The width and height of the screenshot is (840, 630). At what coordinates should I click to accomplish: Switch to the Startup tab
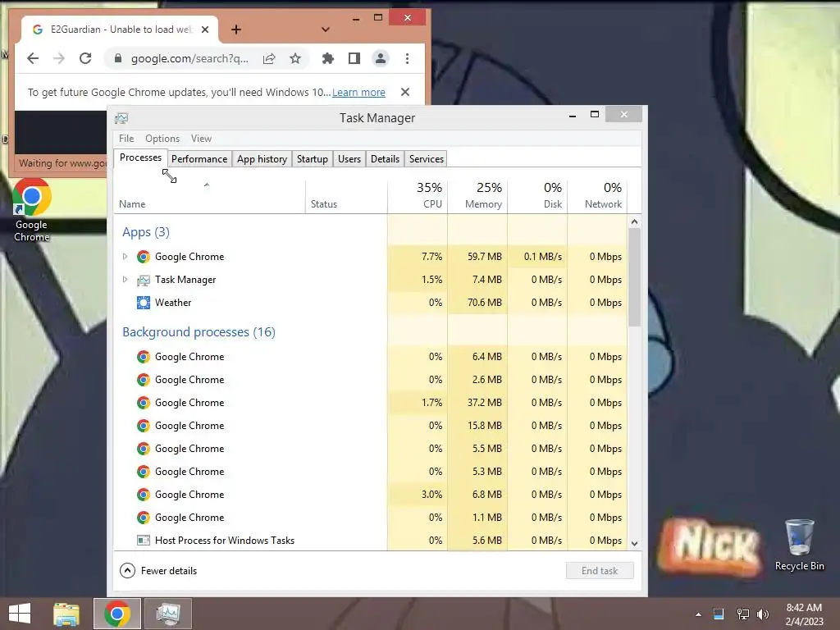pos(313,159)
